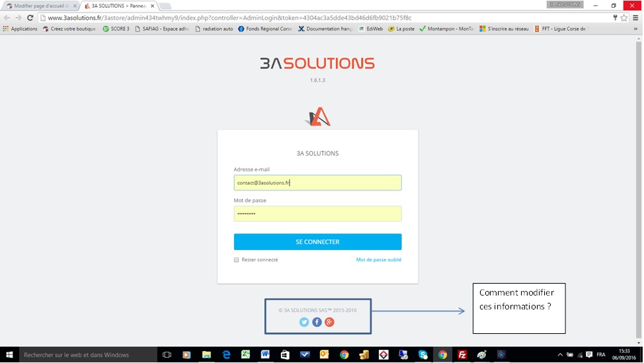This screenshot has width=644, height=363.
Task: Open the Paint palette taskbar icon
Action: pyautogui.click(x=482, y=355)
